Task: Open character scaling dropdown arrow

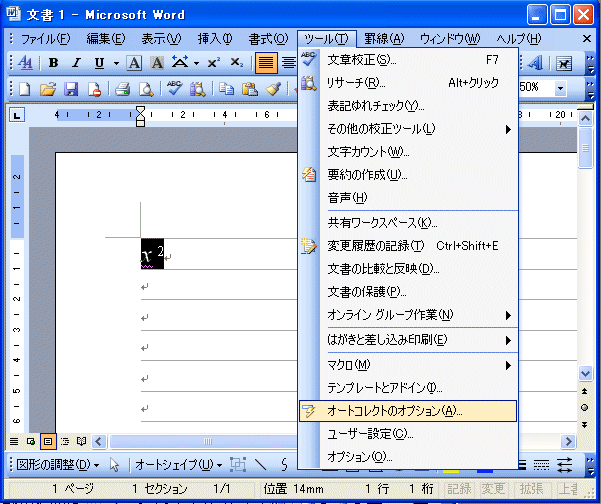Action: 196,63
